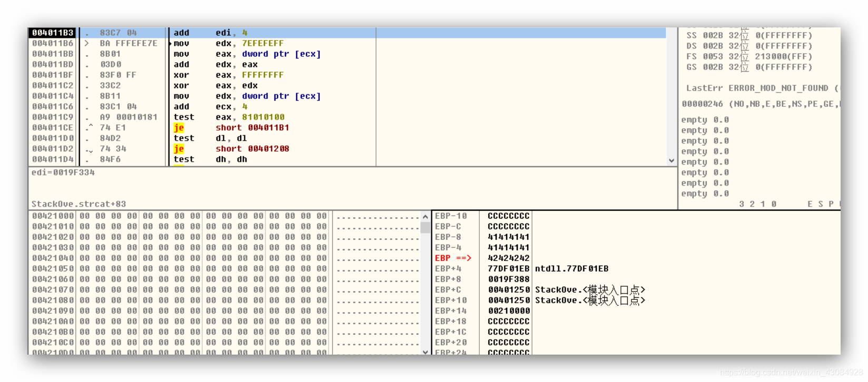
Task: Select test eax, 81010100 instruction
Action: [x=229, y=117]
